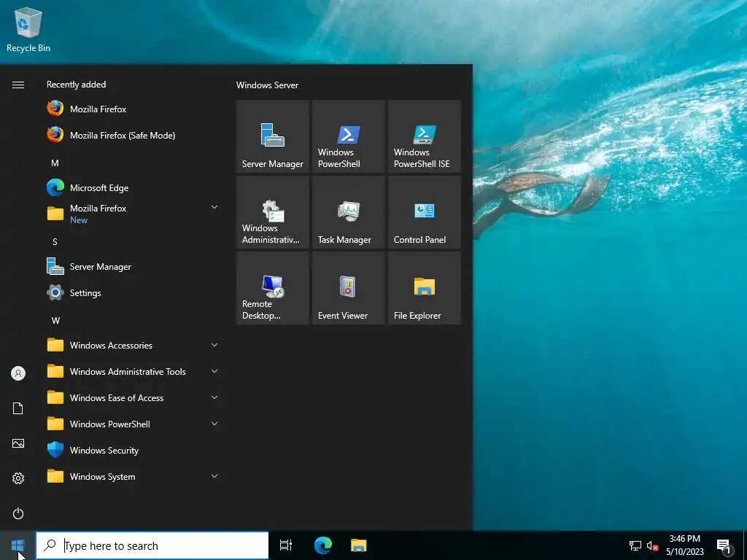Open the Settings gear in Start rail

click(x=18, y=478)
